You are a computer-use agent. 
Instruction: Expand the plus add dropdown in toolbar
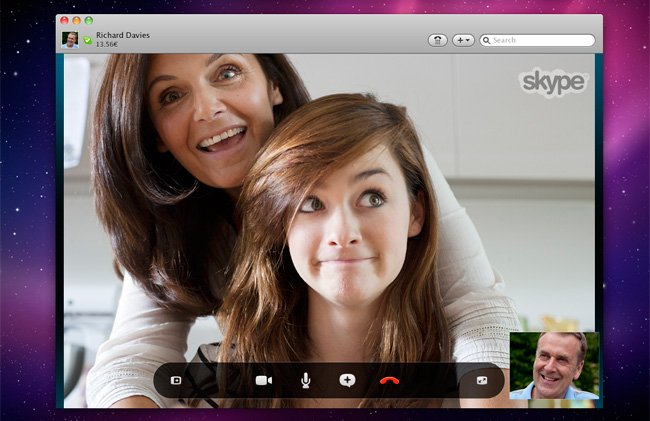[x=464, y=40]
